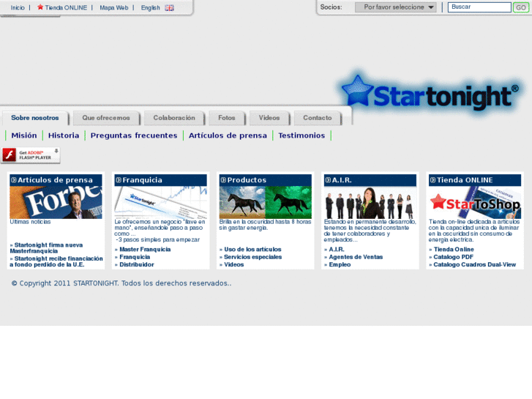This screenshot has width=532, height=399.
Task: Click the Copyright 2011 STARTONIGHT footer text
Action: [x=121, y=283]
